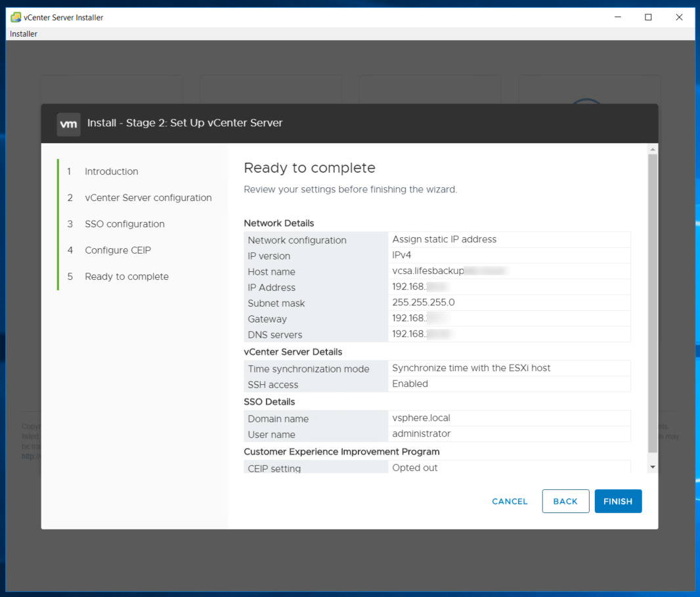The width and height of the screenshot is (700, 597).
Task: Select step 5 Ready to complete
Action: coord(126,276)
